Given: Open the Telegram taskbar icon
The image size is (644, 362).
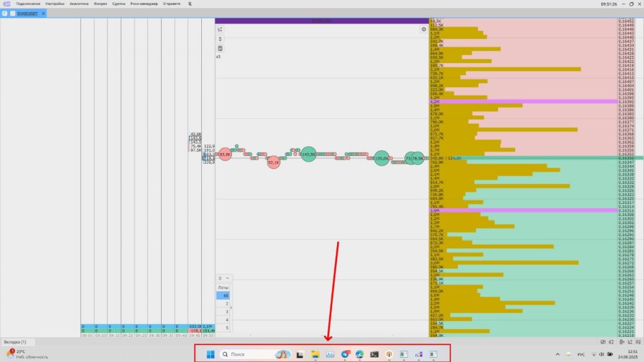Looking at the screenshot, I should (345, 354).
